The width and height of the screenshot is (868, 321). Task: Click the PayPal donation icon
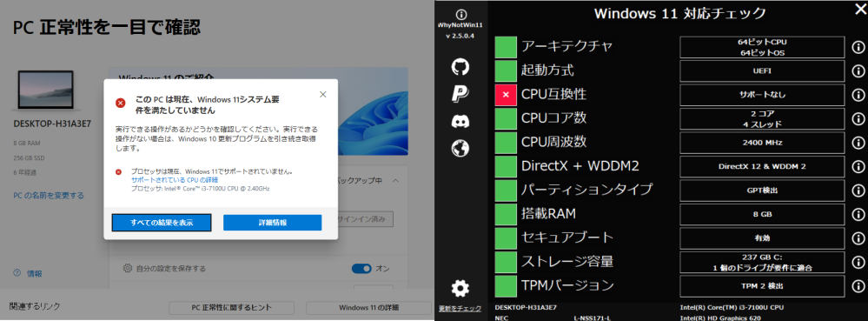461,94
